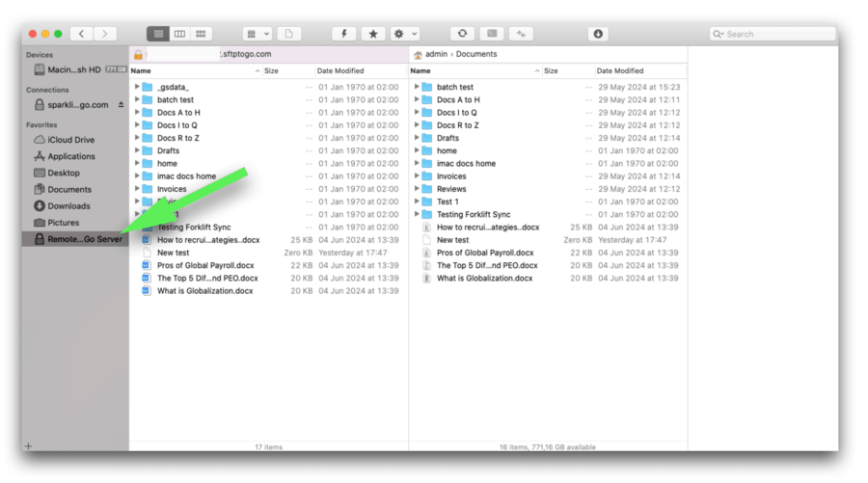This screenshot has height=483, width=868.
Task: Click the Search field
Action: [773, 34]
